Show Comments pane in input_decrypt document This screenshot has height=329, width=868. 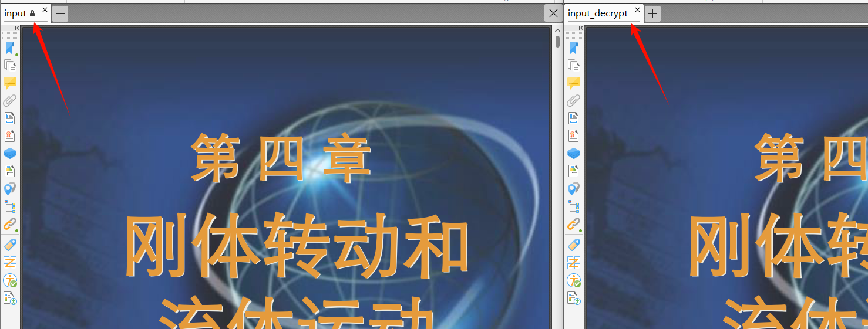click(x=574, y=83)
